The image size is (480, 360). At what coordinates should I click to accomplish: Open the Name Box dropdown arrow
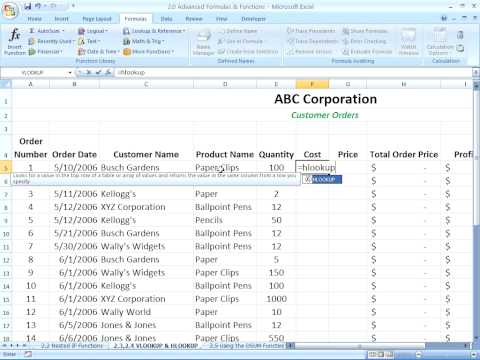tap(70, 73)
